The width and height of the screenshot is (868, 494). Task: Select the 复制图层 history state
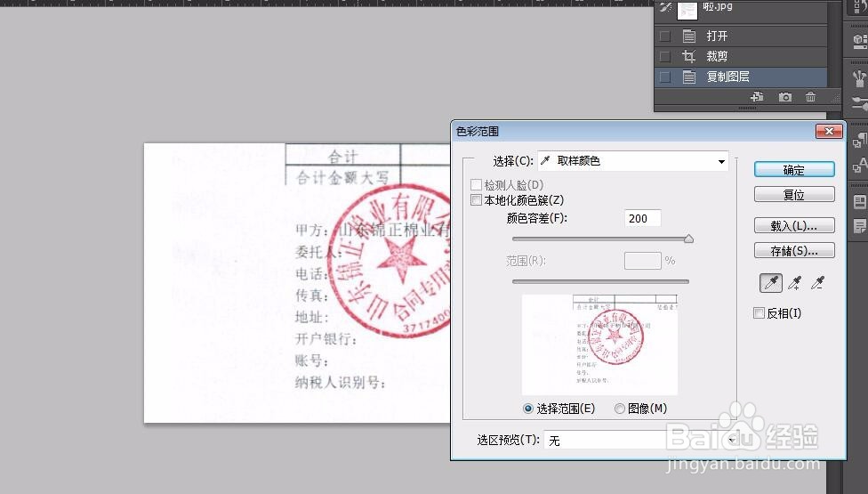point(741,77)
